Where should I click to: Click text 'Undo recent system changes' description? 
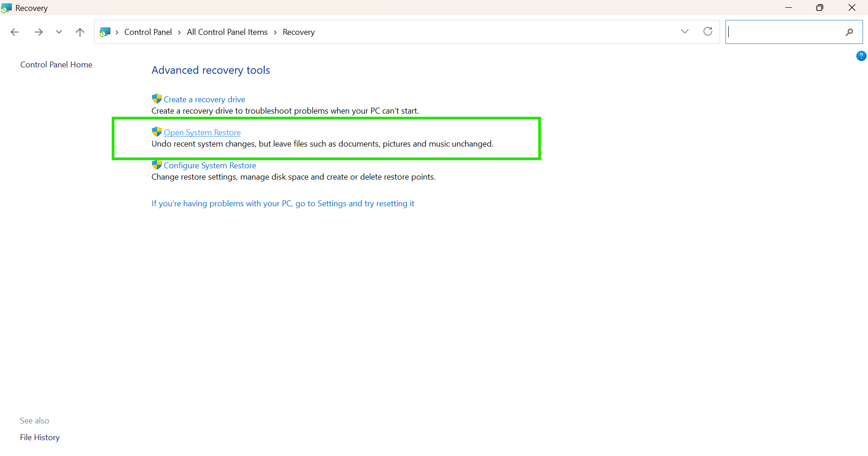tap(323, 144)
